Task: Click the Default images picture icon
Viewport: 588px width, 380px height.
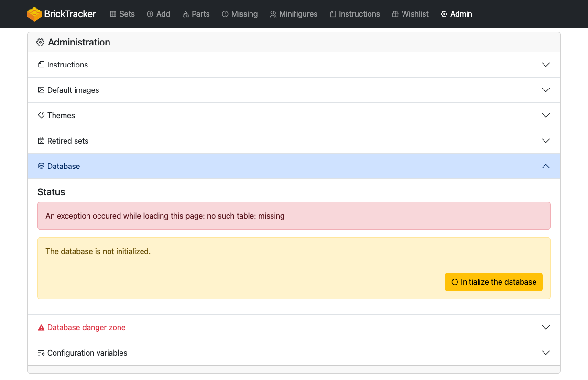Action: pyautogui.click(x=41, y=90)
